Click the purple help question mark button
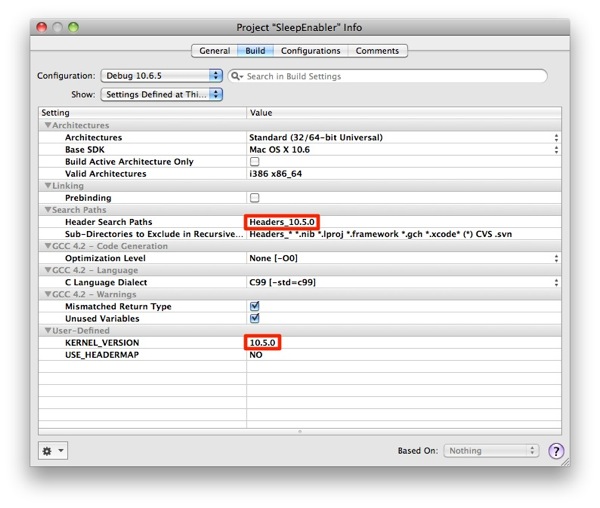The image size is (600, 508). (556, 451)
